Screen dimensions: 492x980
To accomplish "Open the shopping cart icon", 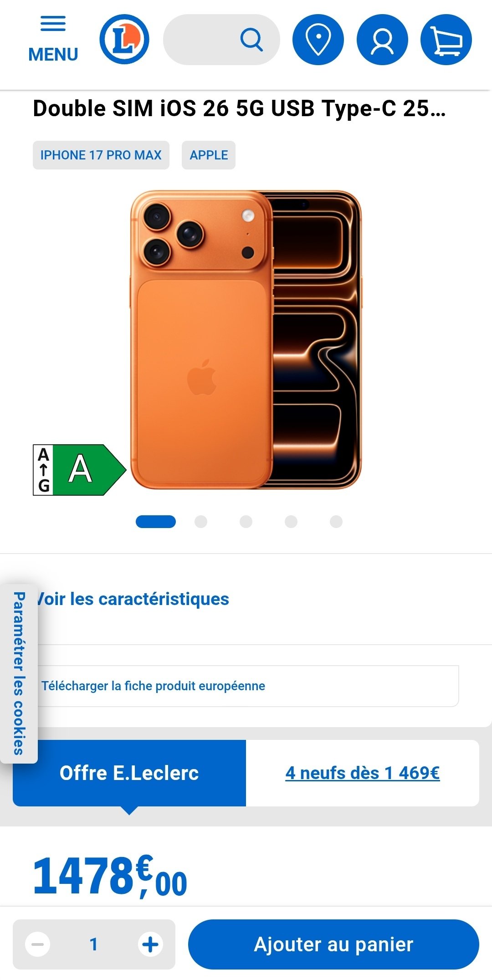I will pos(446,40).
